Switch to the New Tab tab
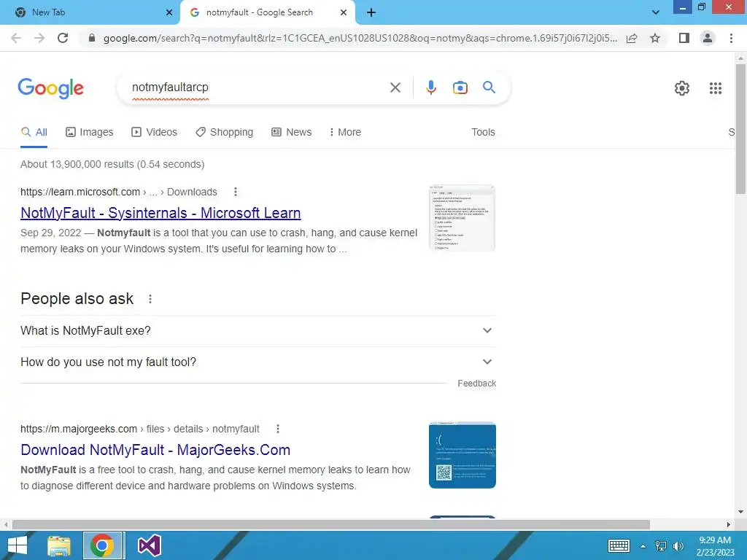Image resolution: width=747 pixels, height=560 pixels. [90, 13]
